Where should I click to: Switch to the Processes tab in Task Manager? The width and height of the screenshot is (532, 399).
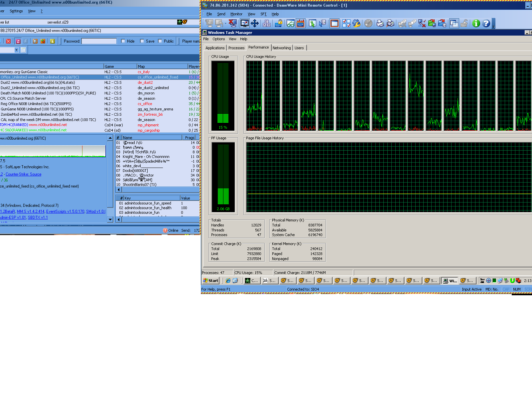click(236, 48)
